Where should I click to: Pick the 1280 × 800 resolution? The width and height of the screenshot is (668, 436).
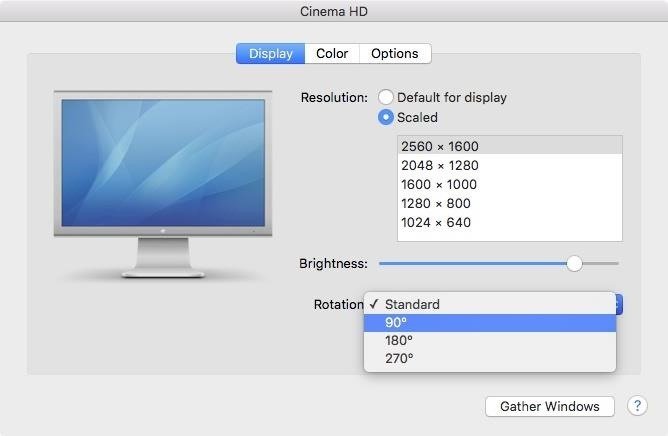(510, 203)
